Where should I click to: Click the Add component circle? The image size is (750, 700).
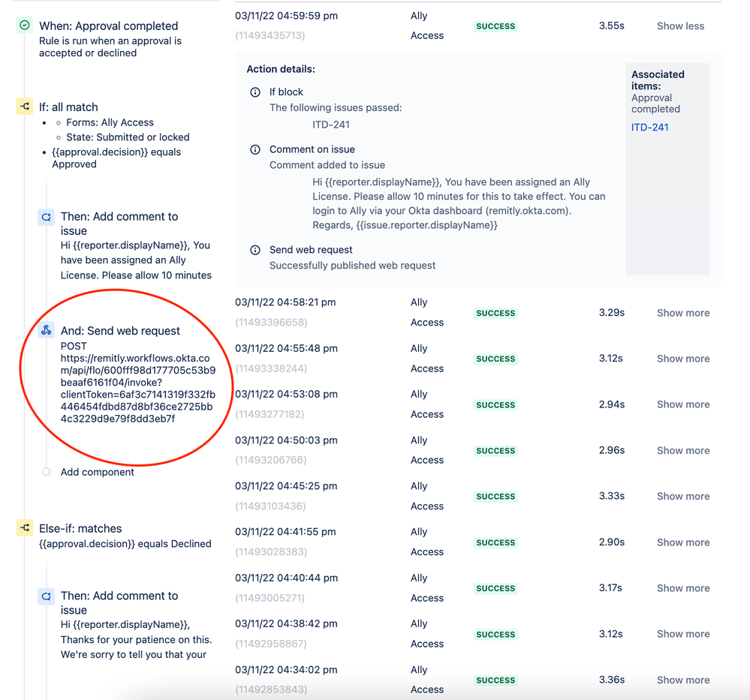tap(47, 472)
